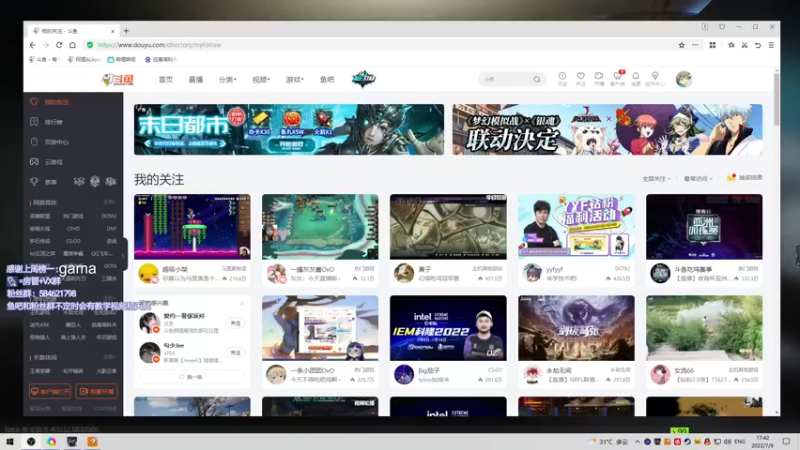The width and height of the screenshot is (800, 450).
Task: Click the browser screenshot scissors icon
Action: [x=744, y=45]
